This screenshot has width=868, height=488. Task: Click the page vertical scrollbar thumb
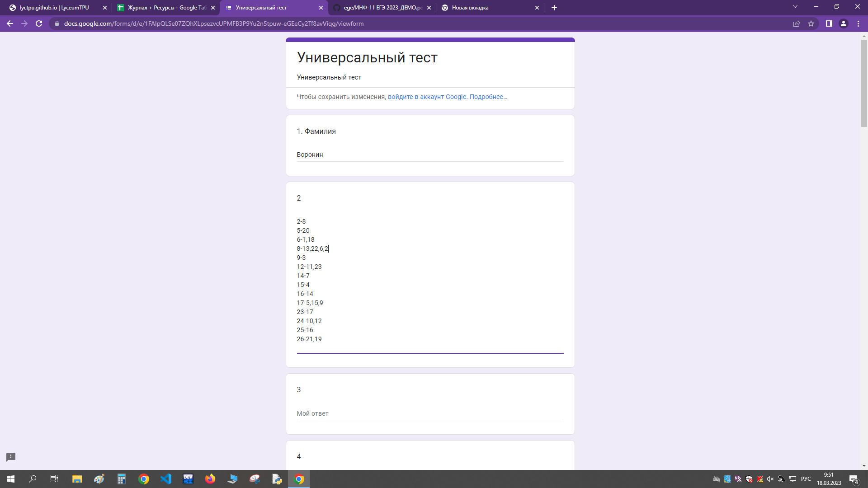point(864,84)
